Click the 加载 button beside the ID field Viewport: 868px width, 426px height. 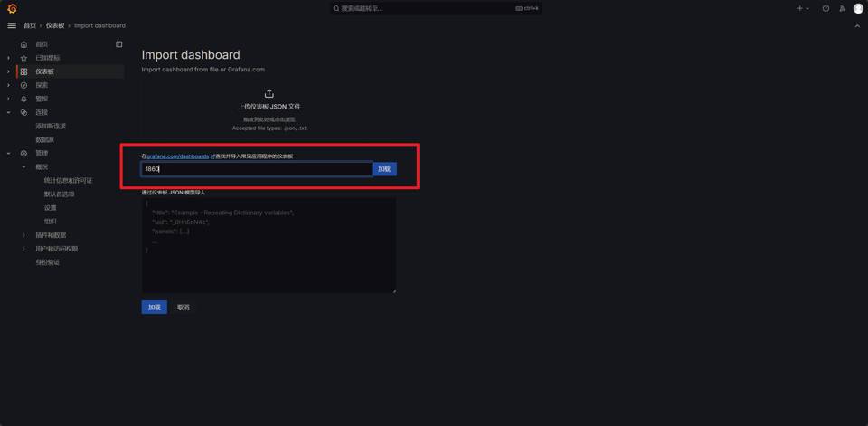(x=384, y=169)
